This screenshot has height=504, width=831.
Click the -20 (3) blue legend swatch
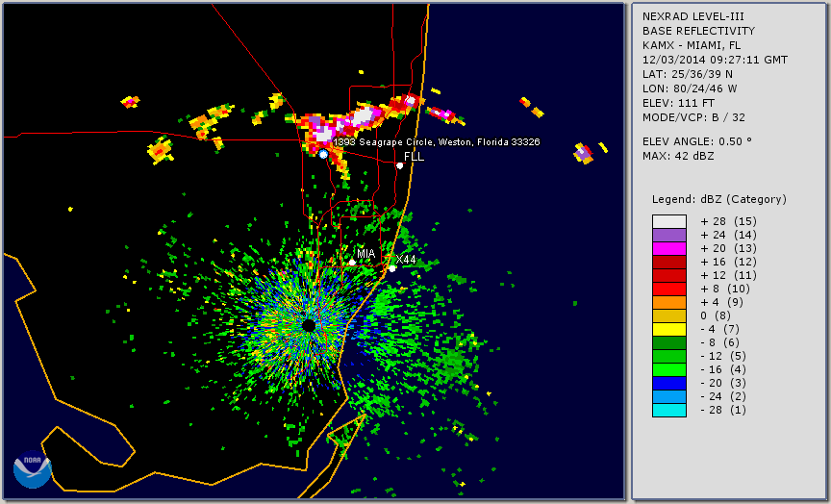(669, 383)
